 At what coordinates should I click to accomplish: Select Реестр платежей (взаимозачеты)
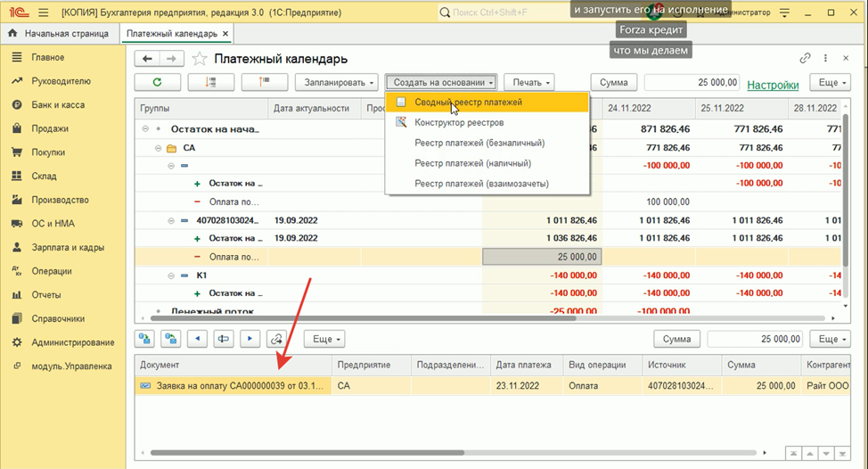[487, 184]
